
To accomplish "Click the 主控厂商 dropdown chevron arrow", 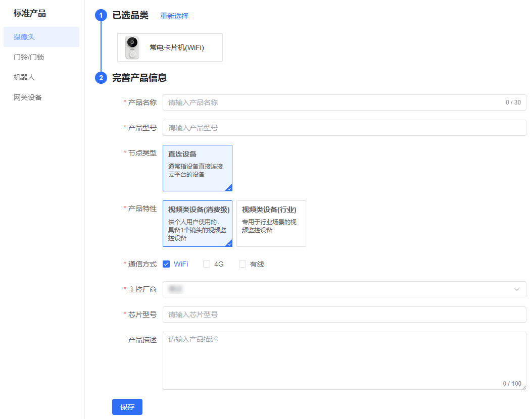I will (x=517, y=289).
